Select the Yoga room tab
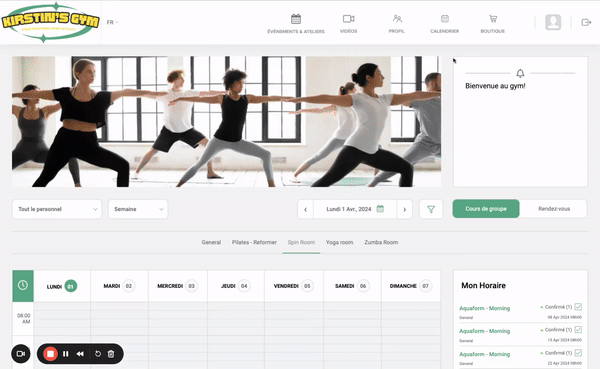This screenshot has height=369, width=600. pos(339,242)
